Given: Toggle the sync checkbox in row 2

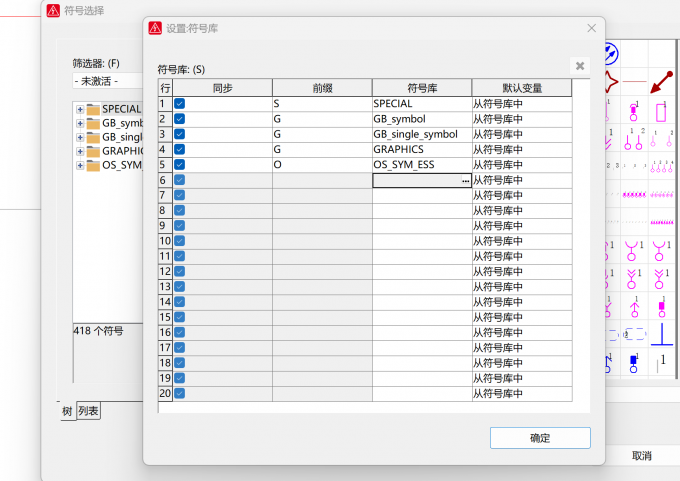Looking at the screenshot, I should (180, 119).
